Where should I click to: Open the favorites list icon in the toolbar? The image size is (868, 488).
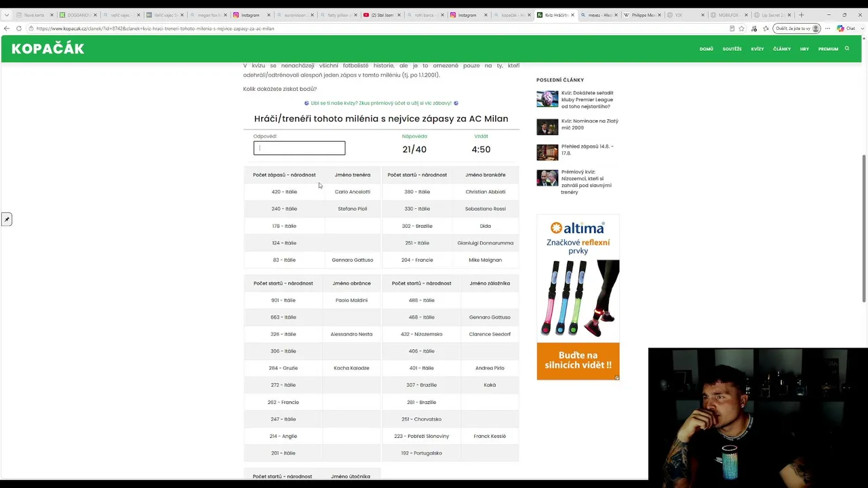pos(766,28)
